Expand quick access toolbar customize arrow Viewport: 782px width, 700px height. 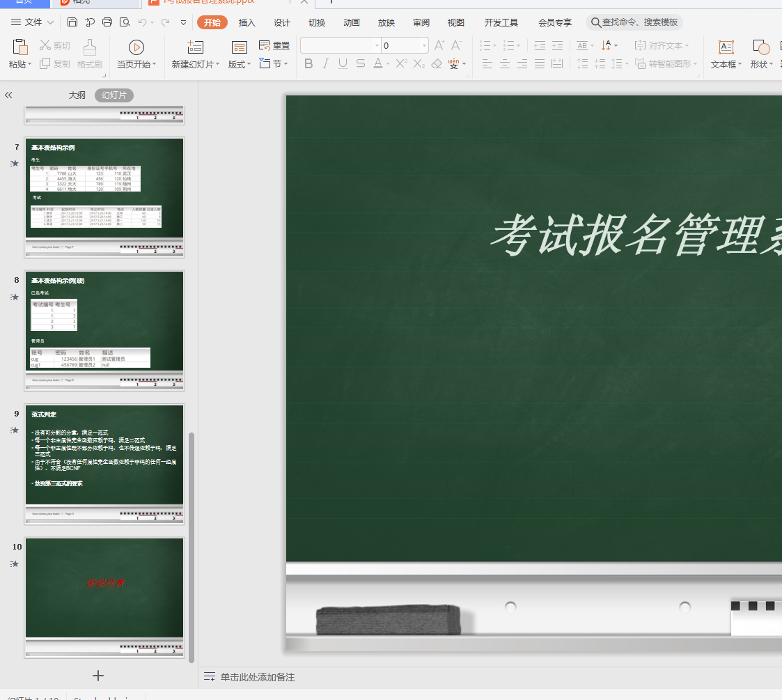pos(184,22)
